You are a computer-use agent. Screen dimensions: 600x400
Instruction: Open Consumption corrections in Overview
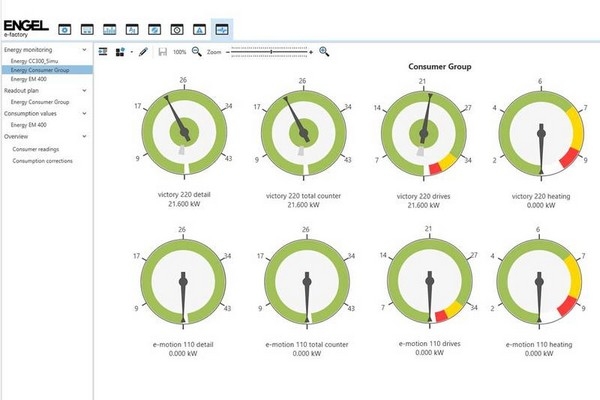(42, 161)
